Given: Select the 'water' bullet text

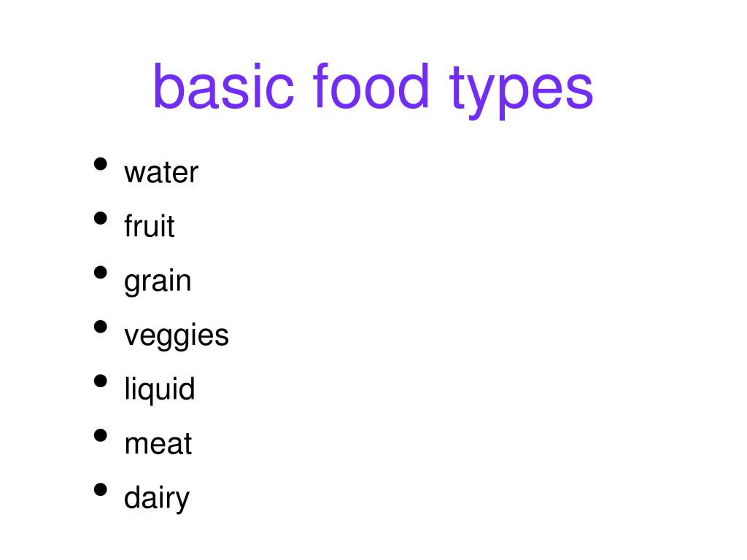Looking at the screenshot, I should point(161,173).
